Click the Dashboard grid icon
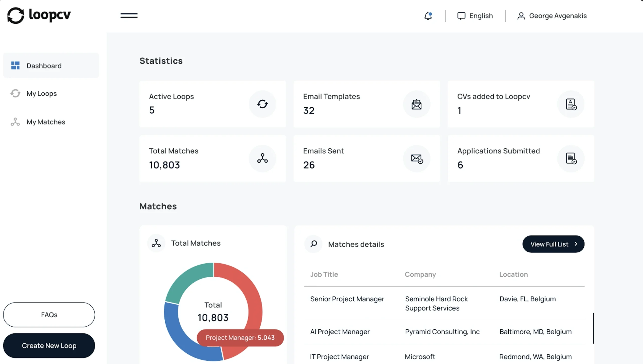Image resolution: width=643 pixels, height=364 pixels. 15,66
